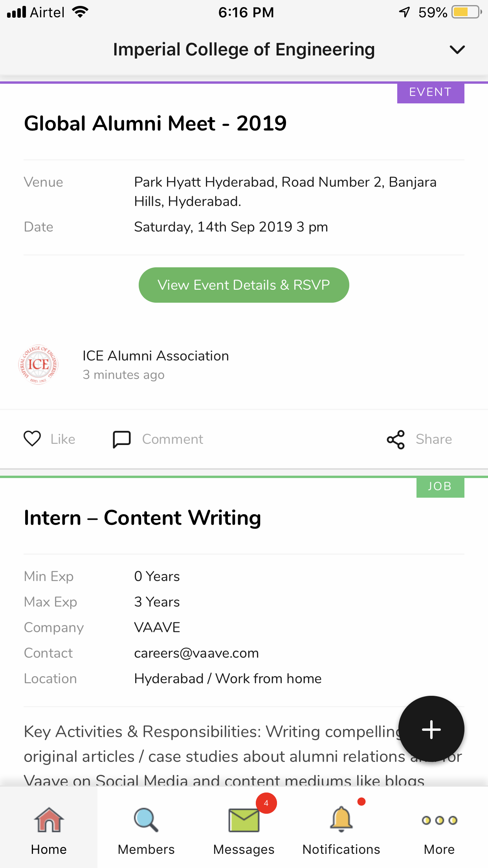Viewport: 488px width, 868px height.
Task: Open Intern – Content Writing job title
Action: click(x=142, y=518)
